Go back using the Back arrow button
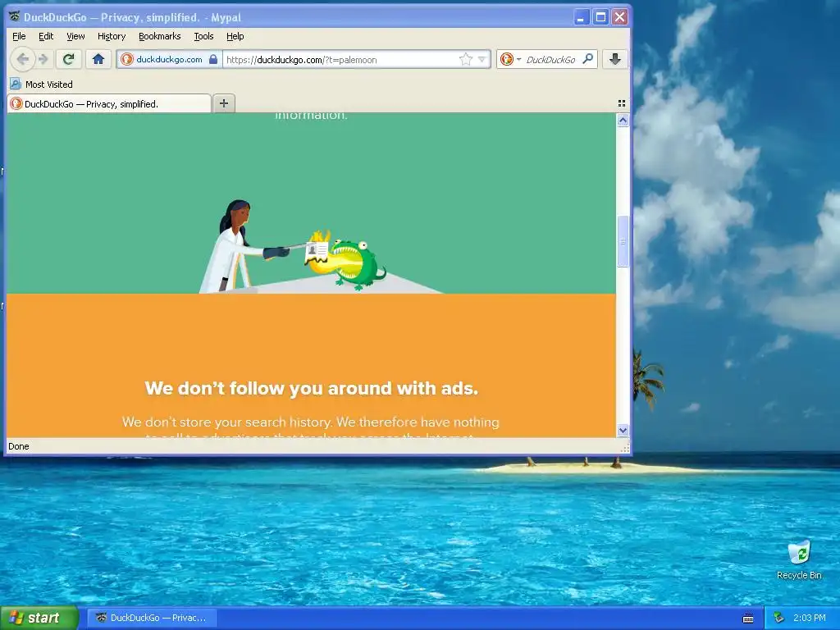This screenshot has height=630, width=840. click(22, 59)
